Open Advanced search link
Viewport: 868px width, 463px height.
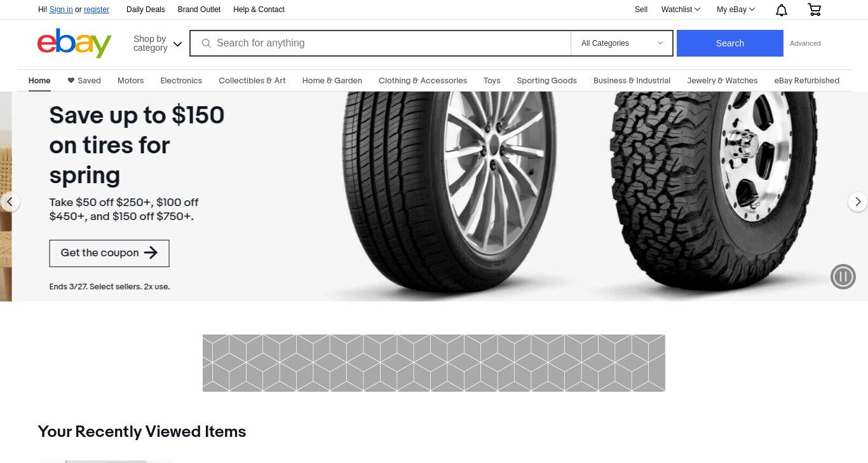pos(805,43)
